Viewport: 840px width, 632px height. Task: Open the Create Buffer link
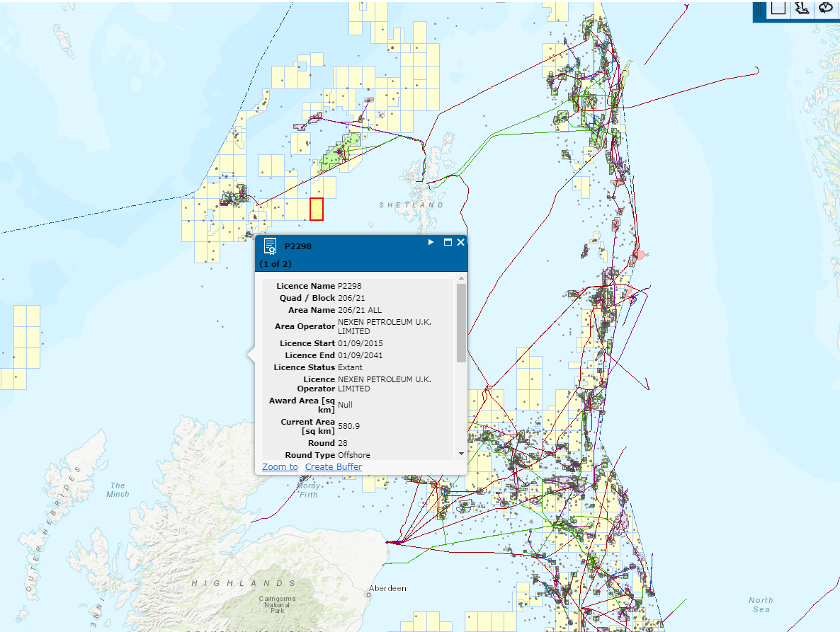tap(334, 466)
